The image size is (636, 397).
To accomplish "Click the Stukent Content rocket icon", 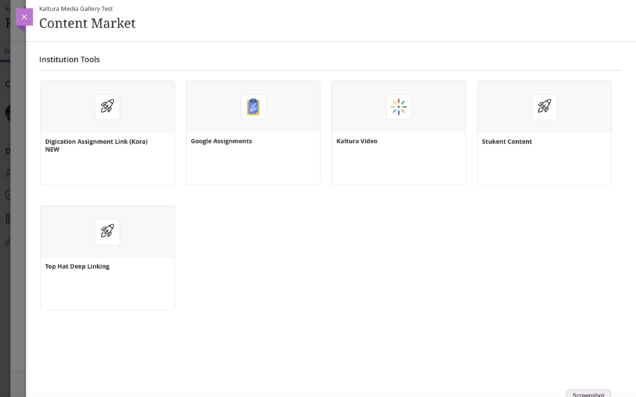I will coord(544,107).
